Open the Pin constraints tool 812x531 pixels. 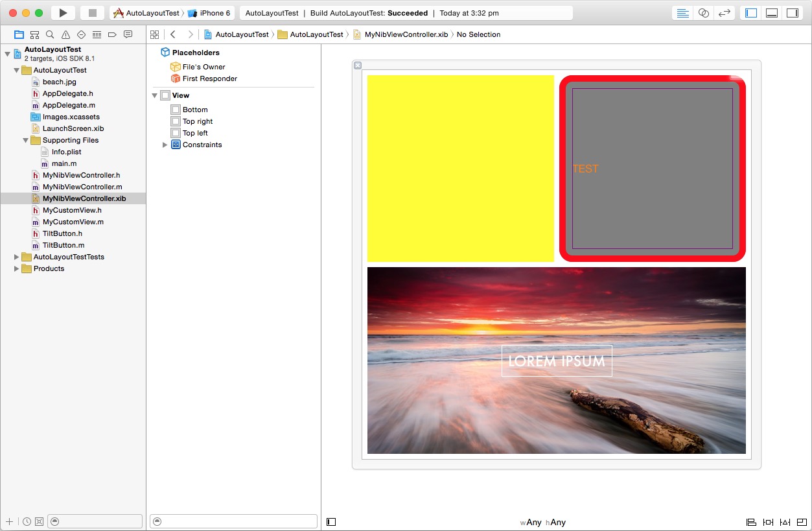[768, 522]
